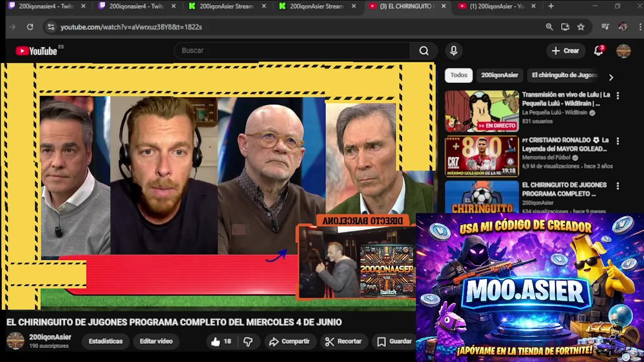Screen dimensions: 644x362
Task: Click the Buscar search field
Action: 292,50
